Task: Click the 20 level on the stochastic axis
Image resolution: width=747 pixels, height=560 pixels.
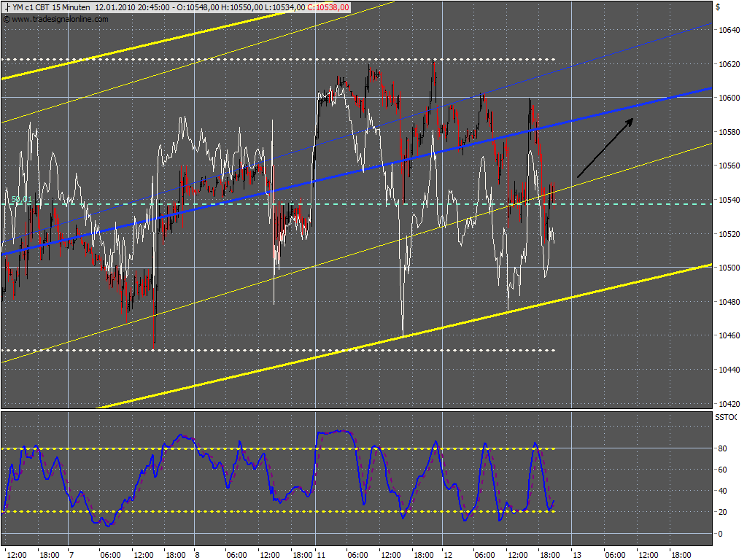Action: (x=723, y=513)
